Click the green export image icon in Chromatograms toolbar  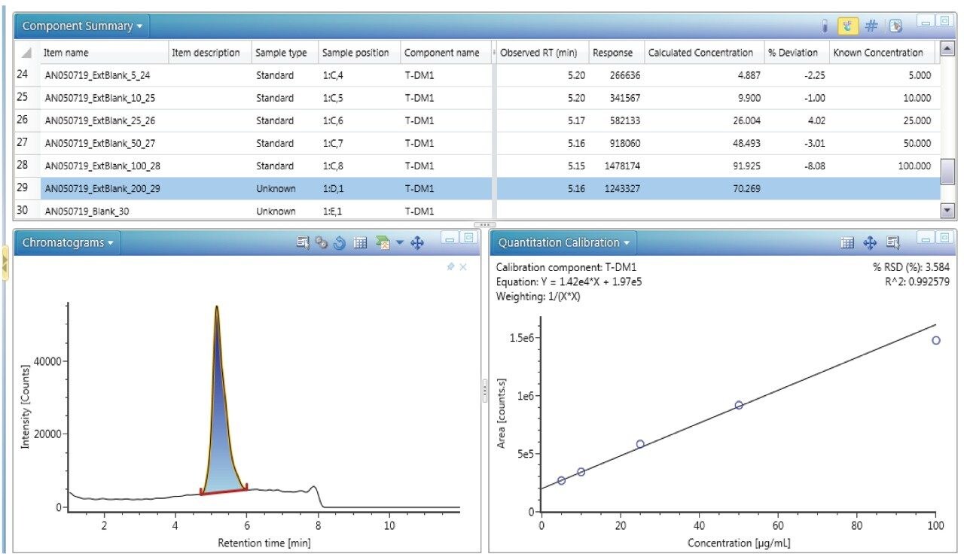(383, 243)
